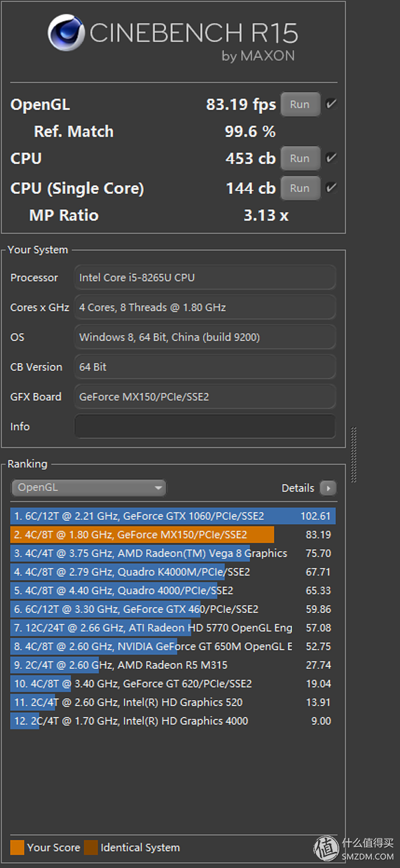Select the Intel HD Graphics 4000 ranking row
Image resolution: width=400 pixels, height=868 pixels.
[x=173, y=721]
